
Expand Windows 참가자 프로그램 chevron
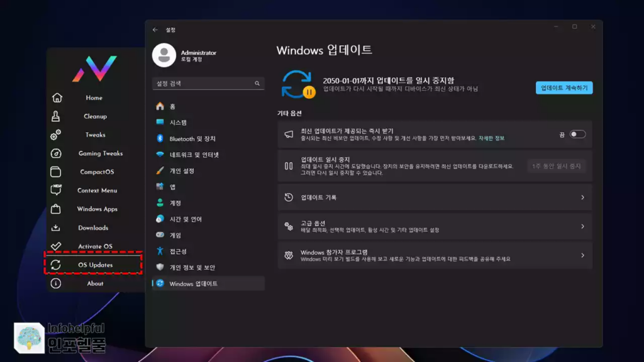(x=582, y=255)
